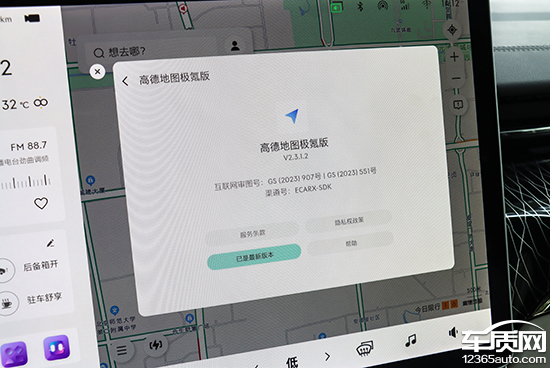Tap the 服务条款 button
The image size is (550, 368).
click(x=252, y=234)
